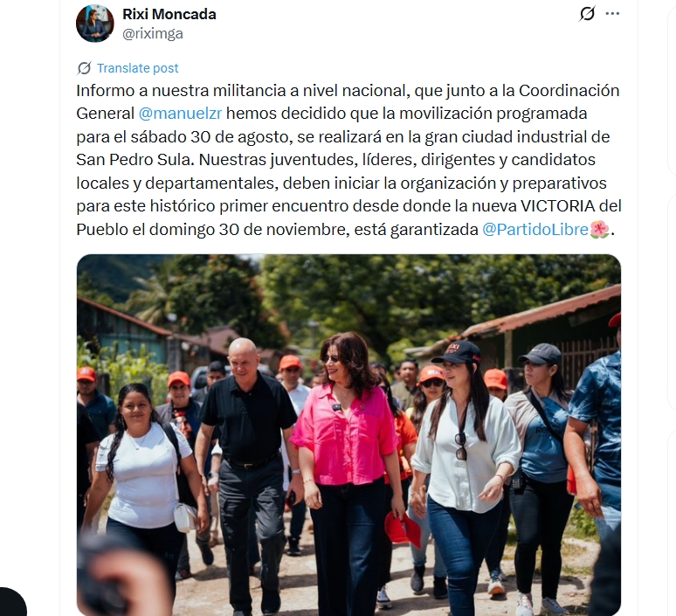
Task: Open the @riximga handle
Action: coord(153,34)
